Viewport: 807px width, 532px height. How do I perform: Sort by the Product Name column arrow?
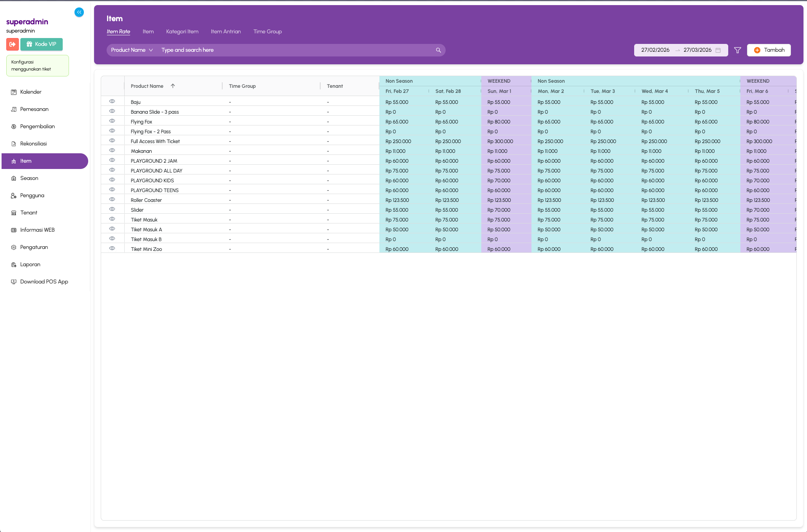[x=173, y=86]
